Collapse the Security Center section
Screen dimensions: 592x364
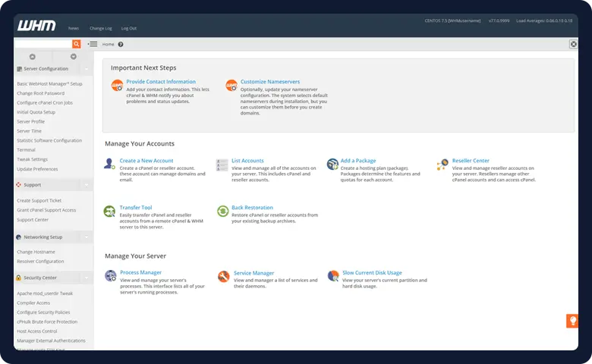[87, 278]
